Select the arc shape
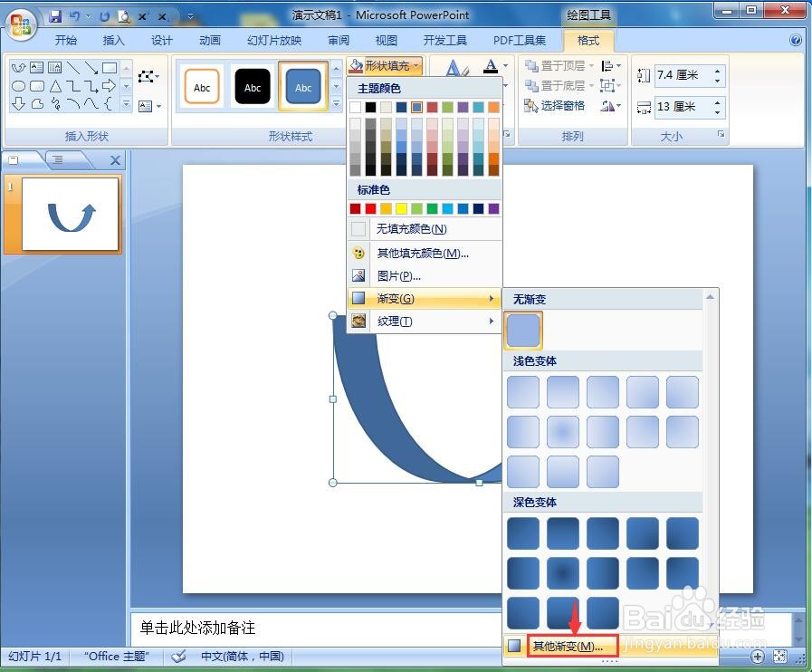This screenshot has width=812, height=672. tap(73, 104)
